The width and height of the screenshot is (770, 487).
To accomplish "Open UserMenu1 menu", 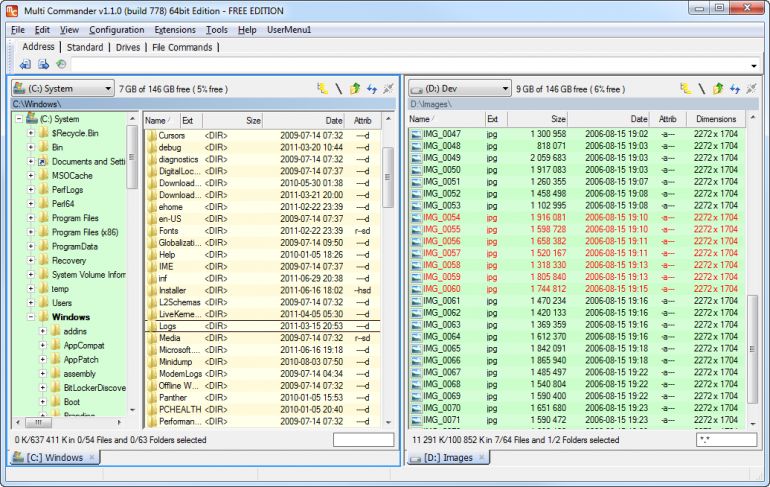I will pyautogui.click(x=289, y=30).
